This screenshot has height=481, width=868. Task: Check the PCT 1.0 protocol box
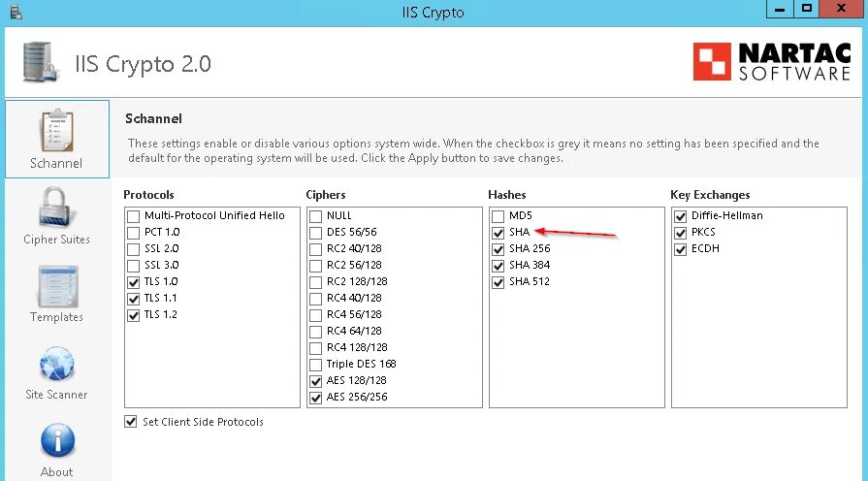[133, 233]
